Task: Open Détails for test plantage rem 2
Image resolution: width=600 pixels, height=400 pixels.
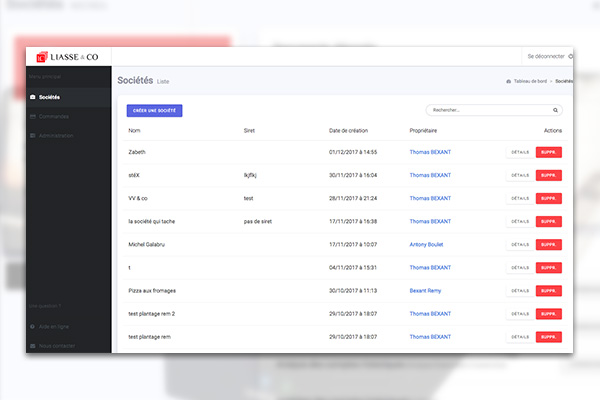Action: pos(520,314)
